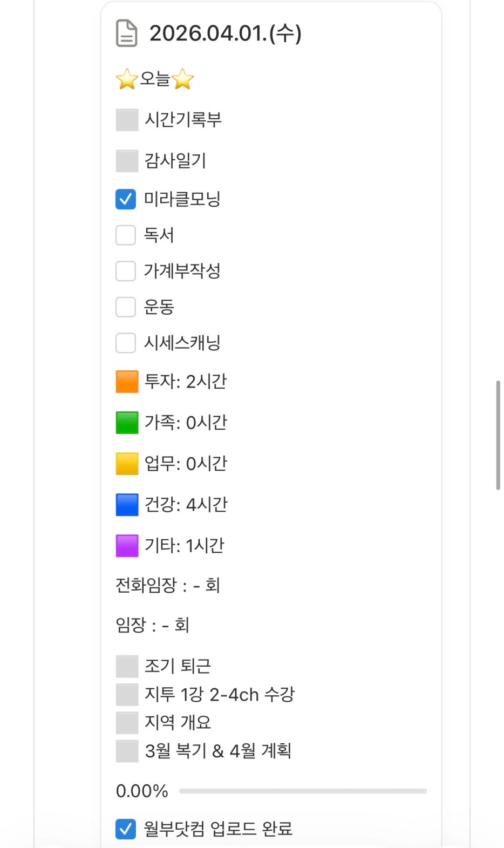Click the gray square next to 감사일기

click(127, 161)
